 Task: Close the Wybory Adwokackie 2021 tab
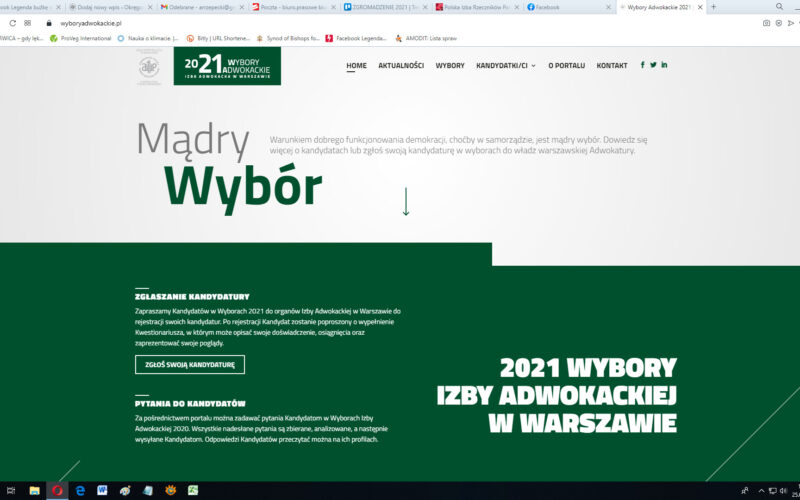700,7
